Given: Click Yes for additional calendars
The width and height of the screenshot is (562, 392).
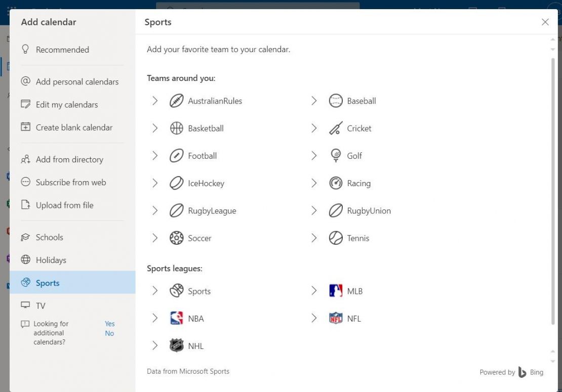Looking at the screenshot, I should (x=109, y=323).
